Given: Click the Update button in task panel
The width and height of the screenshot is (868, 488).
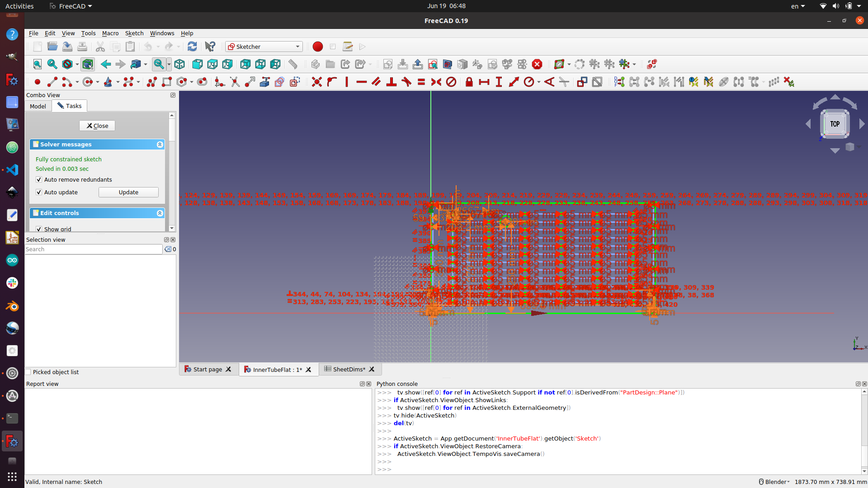Looking at the screenshot, I should [x=128, y=192].
